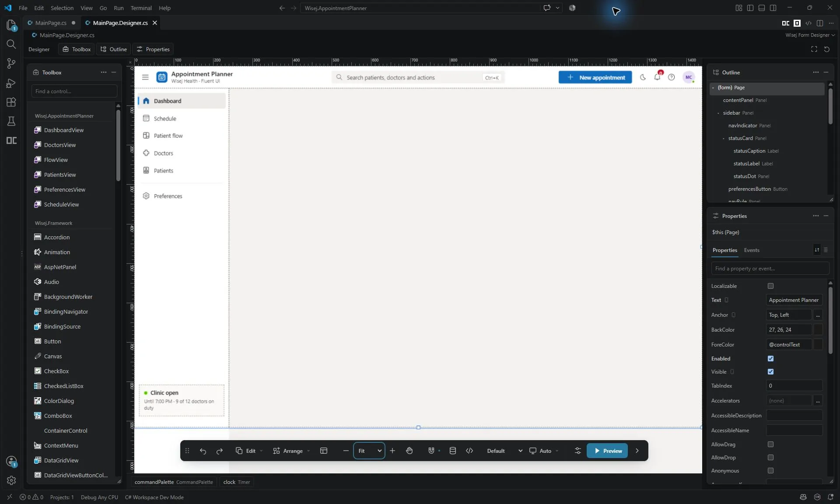
Task: Select the pan hand tool
Action: point(409,451)
